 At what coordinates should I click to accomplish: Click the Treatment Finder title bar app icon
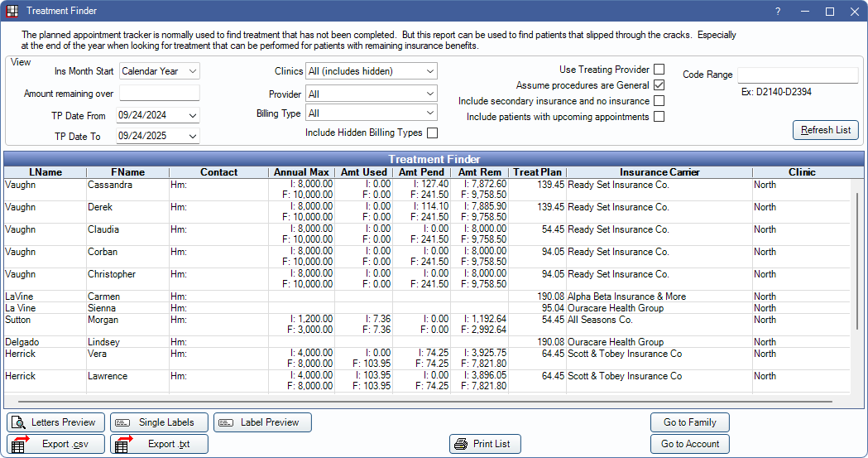pyautogui.click(x=12, y=11)
